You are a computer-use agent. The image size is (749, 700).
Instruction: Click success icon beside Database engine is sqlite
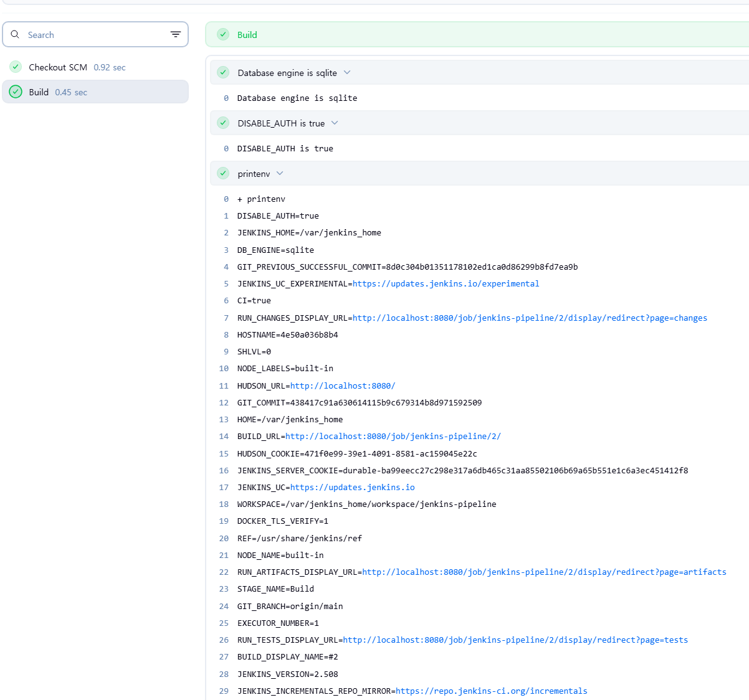[x=223, y=72]
